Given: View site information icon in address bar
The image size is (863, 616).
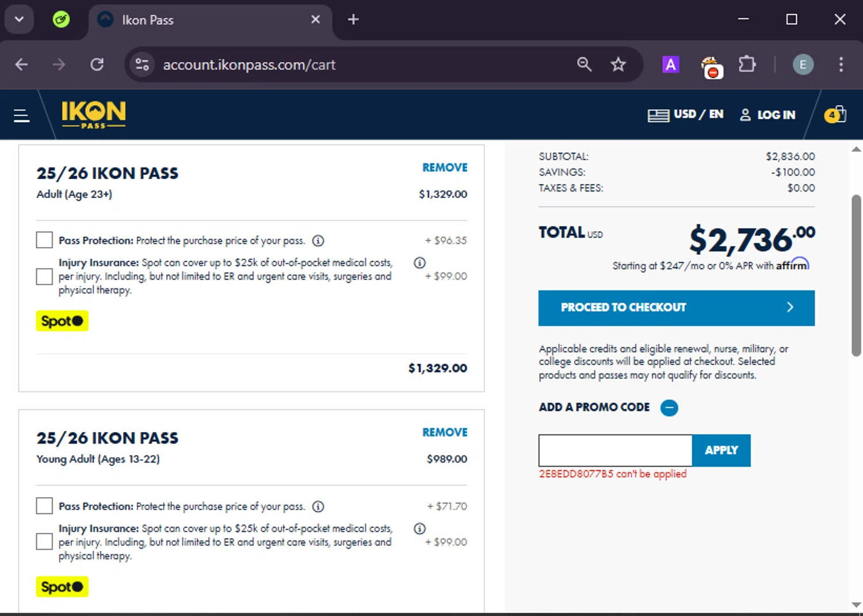Looking at the screenshot, I should [x=142, y=64].
